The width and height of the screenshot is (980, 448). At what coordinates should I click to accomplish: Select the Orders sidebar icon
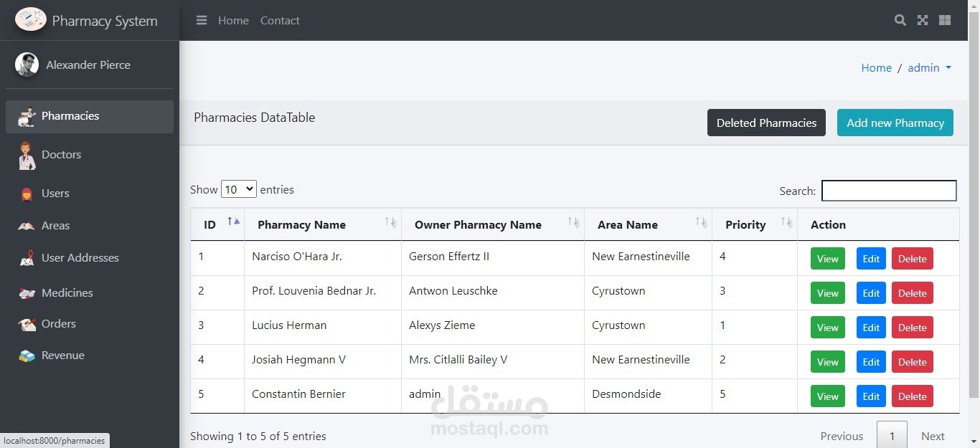[27, 323]
